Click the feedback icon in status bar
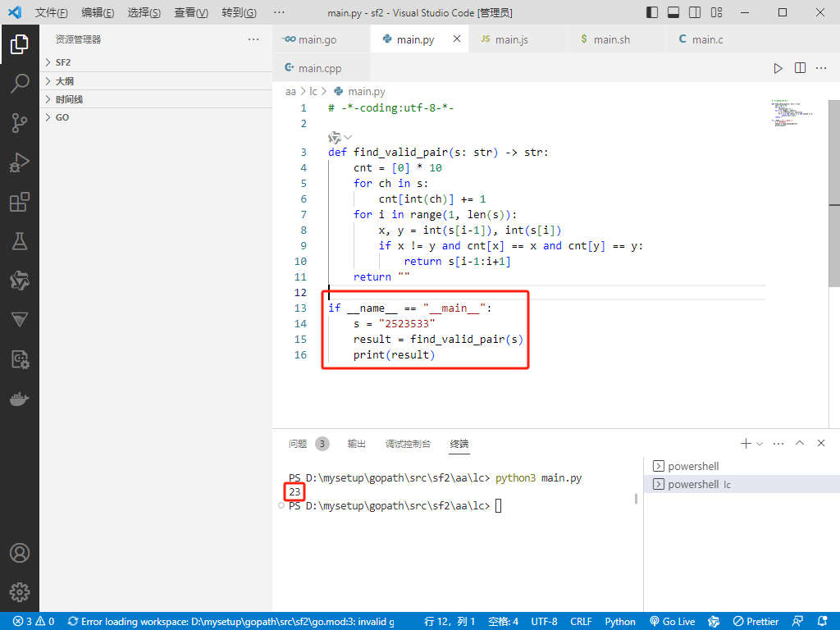840x630 pixels. [797, 622]
